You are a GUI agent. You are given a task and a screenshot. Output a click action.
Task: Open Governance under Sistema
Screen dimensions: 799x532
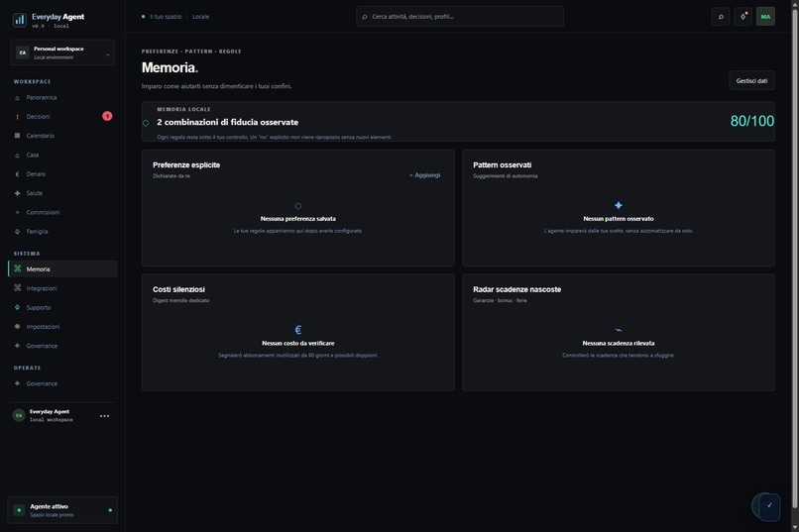pyautogui.click(x=62, y=346)
